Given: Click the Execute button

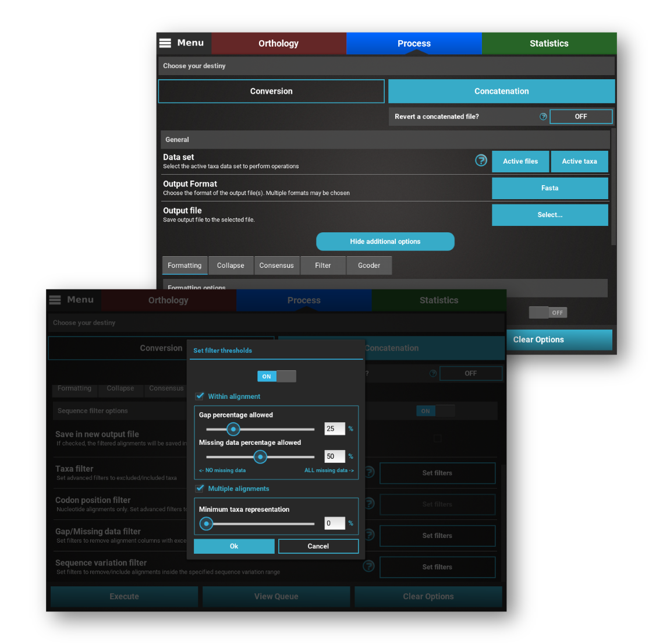Looking at the screenshot, I should pos(124,596).
